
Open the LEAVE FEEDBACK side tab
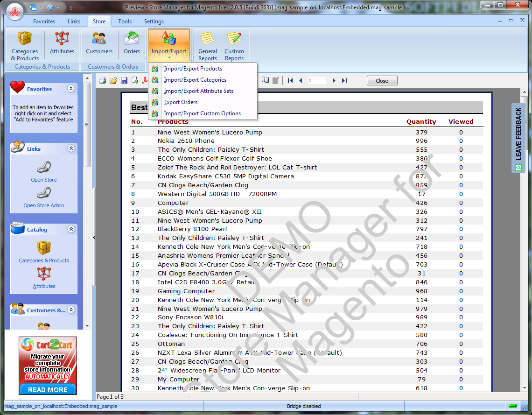(x=518, y=138)
